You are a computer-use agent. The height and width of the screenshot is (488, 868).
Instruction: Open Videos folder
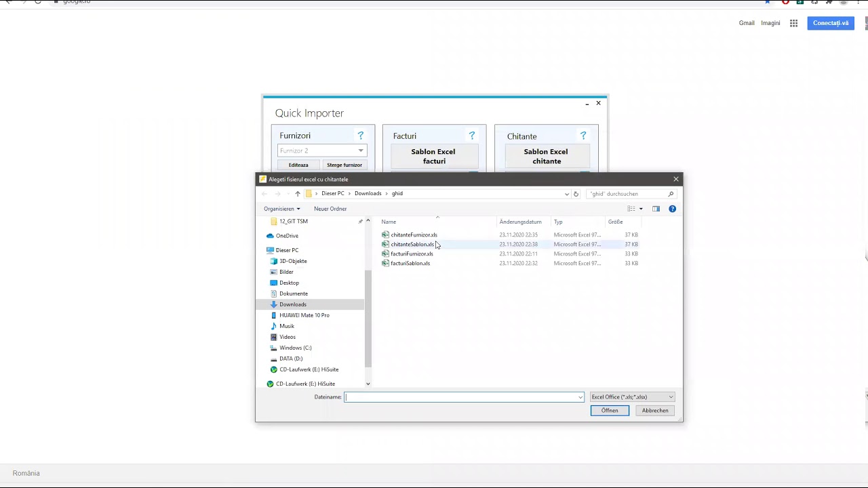[288, 337]
